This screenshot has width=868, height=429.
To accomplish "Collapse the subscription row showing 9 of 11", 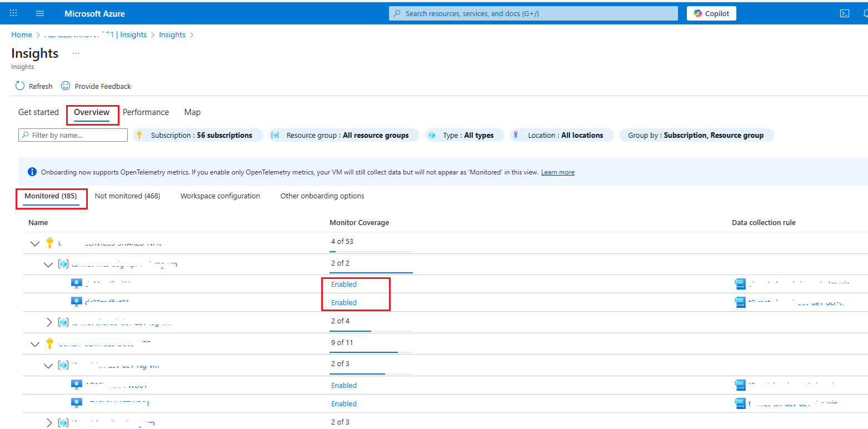I will 35,344.
